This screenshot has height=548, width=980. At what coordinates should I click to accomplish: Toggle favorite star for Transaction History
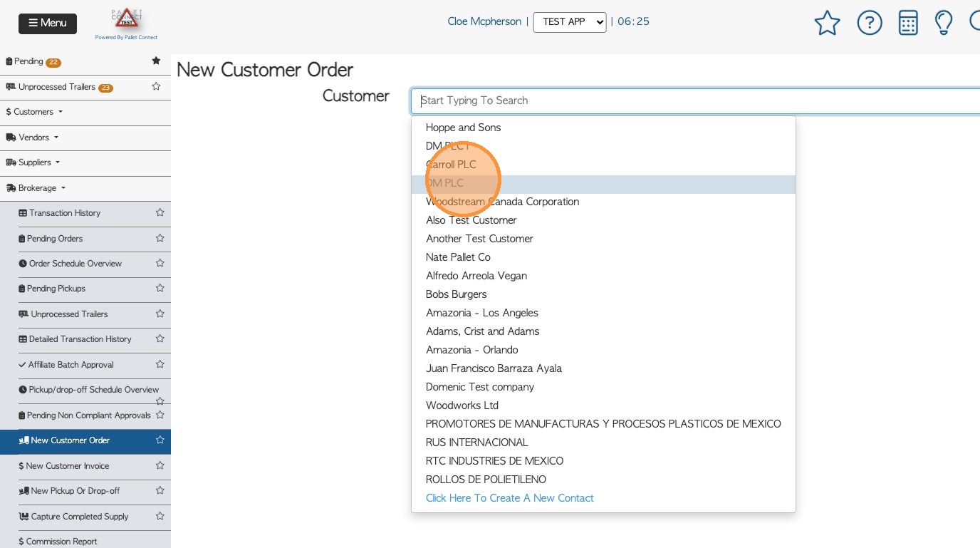[x=160, y=212]
